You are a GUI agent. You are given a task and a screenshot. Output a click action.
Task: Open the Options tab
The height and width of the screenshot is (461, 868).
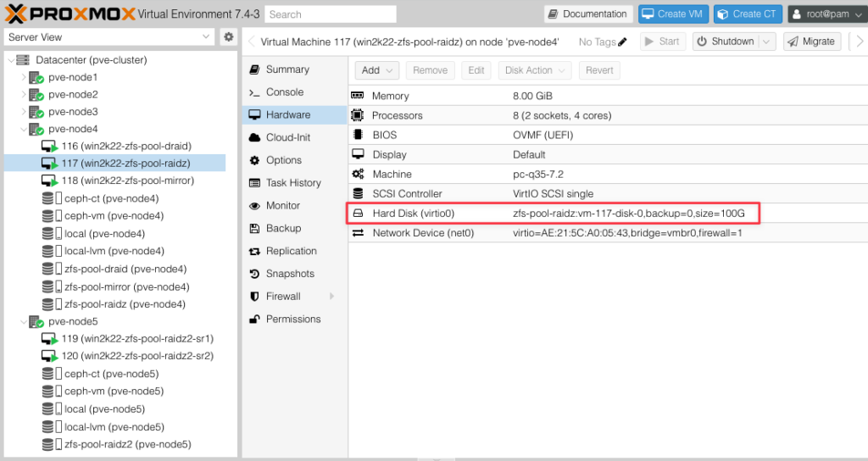pos(294,160)
